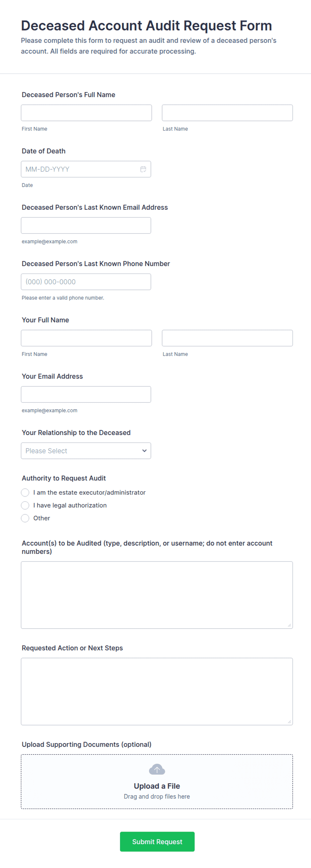Click the chevron arrow of Please Select dropdown
Screen dimensions: 311x868
point(144,451)
